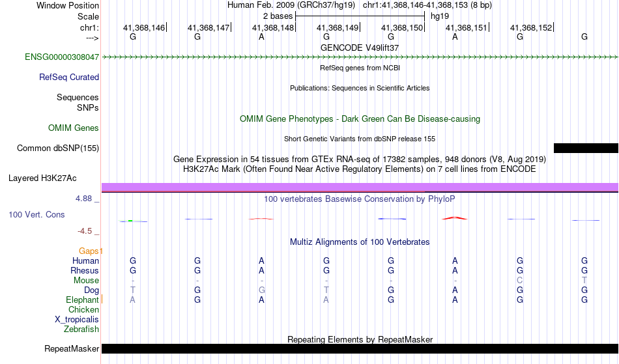Click the black RepeatMasker element bar

(x=360, y=348)
